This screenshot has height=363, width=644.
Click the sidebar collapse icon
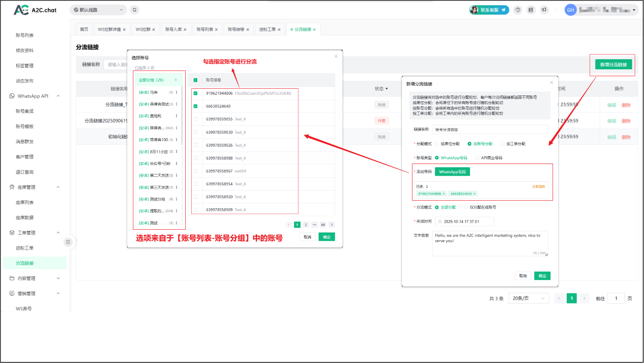(68, 242)
